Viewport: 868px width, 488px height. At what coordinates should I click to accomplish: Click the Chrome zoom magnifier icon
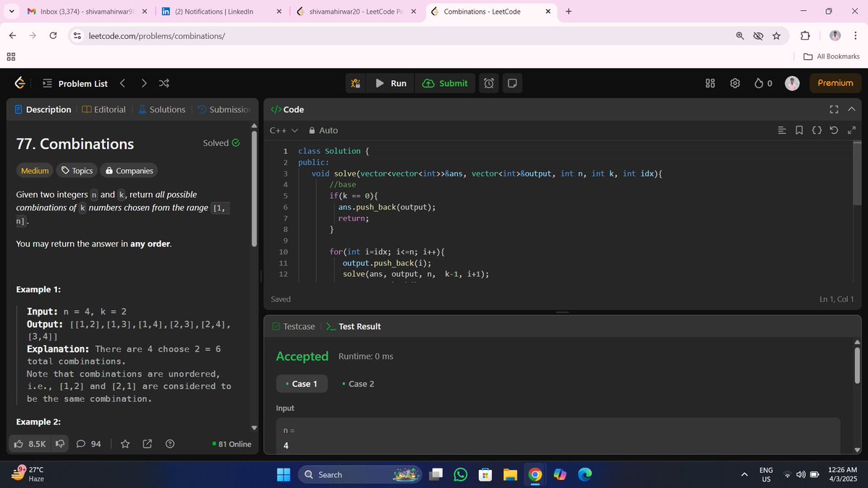740,35
